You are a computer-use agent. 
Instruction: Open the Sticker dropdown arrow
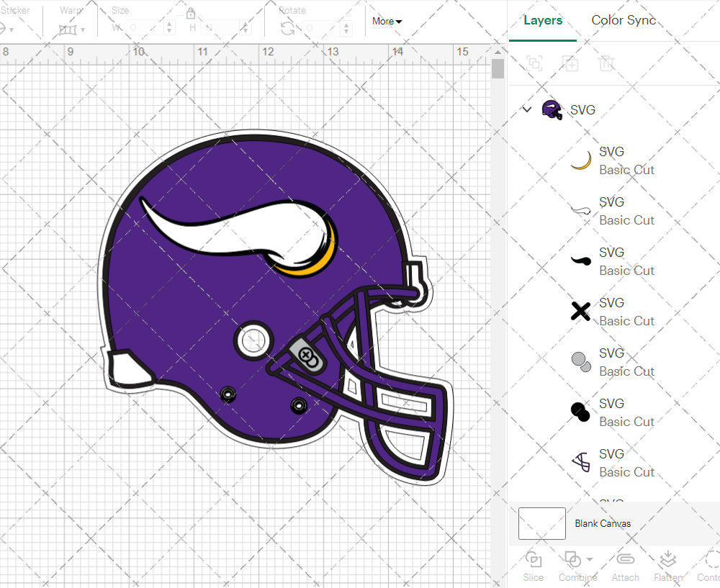12,30
